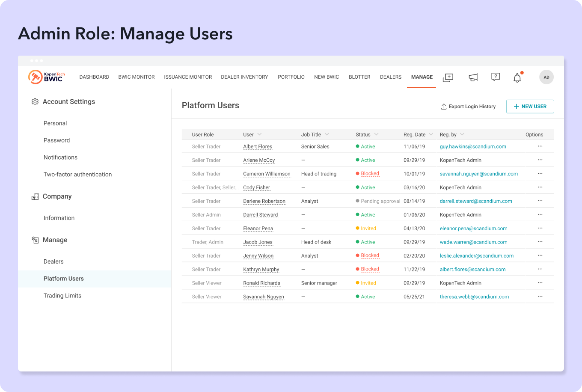Click the add-window plus icon in navbar

click(448, 77)
